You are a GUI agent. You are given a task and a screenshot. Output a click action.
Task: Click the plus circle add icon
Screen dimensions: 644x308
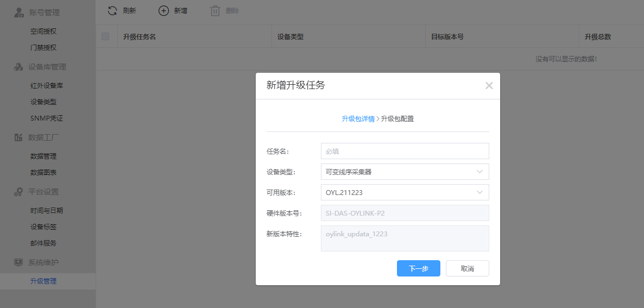click(x=163, y=11)
